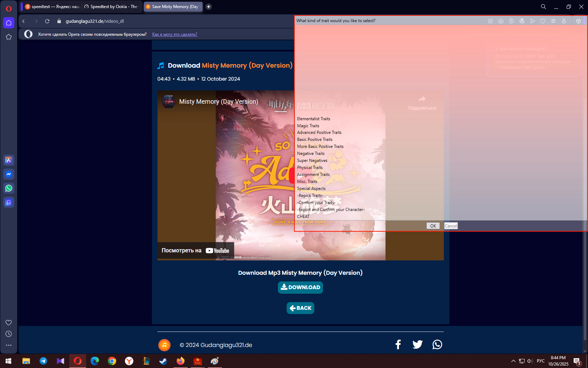This screenshot has width=588, height=368.
Task: Select -Export and Confirm your Character-
Action: coord(331,210)
